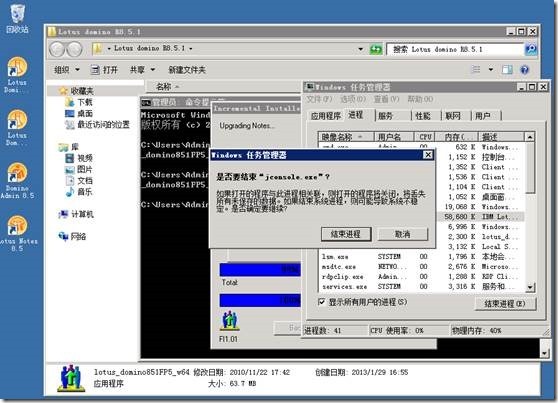This screenshot has height=403, width=558.
Task: Open the first Lotus Domino desktop shortcut
Action: coord(17,75)
